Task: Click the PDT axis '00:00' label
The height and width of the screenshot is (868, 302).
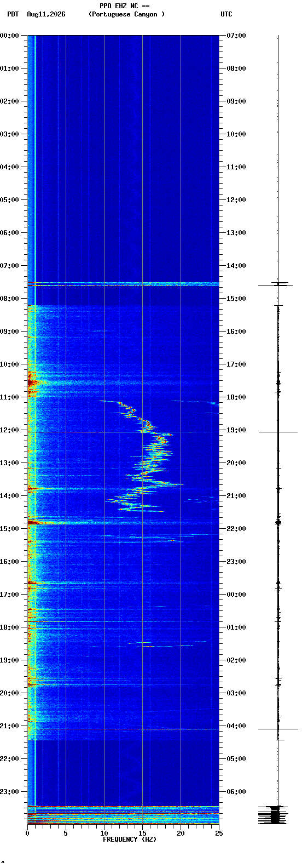Action: (10, 36)
